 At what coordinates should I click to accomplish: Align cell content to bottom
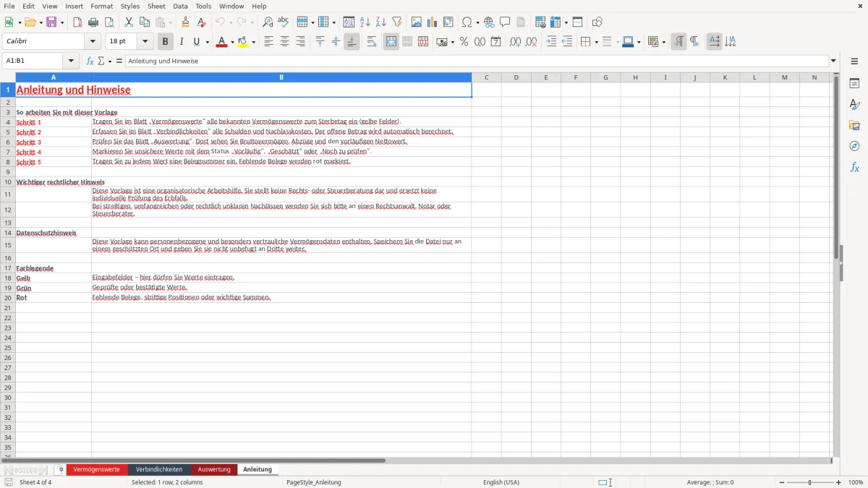(x=352, y=42)
